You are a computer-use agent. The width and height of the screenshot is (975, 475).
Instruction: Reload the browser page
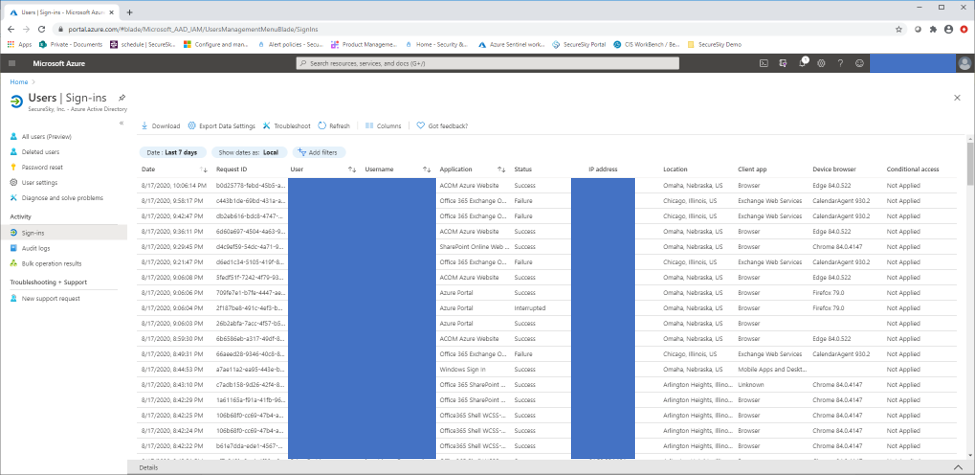point(42,29)
